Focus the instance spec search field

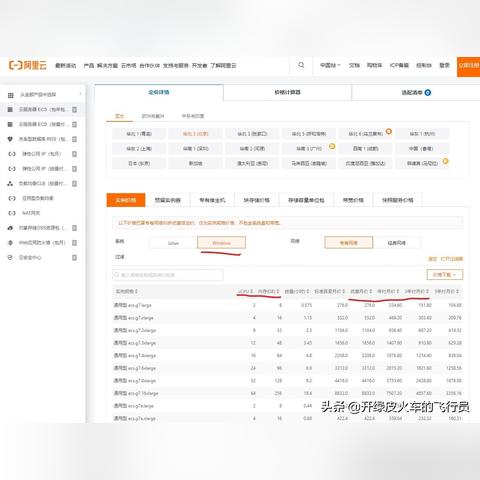click(x=168, y=275)
